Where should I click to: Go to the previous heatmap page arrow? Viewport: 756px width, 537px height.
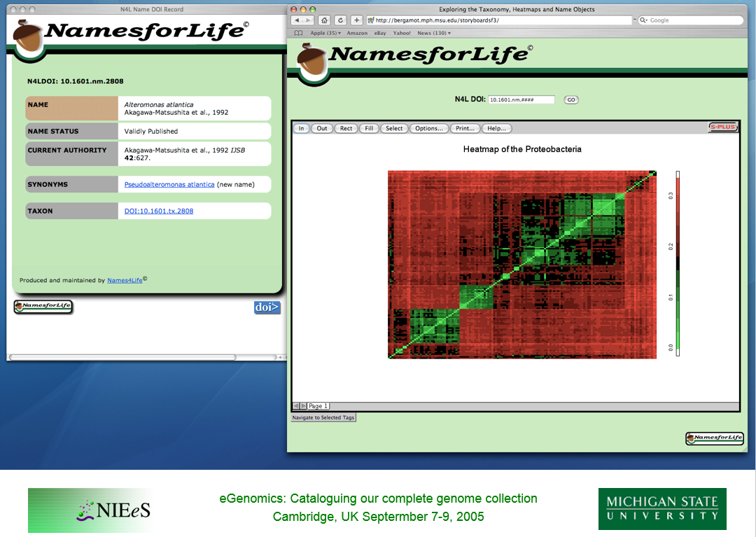[x=295, y=406]
